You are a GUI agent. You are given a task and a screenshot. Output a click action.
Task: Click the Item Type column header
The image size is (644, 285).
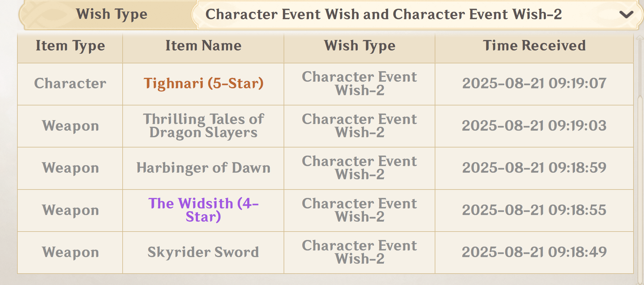[70, 46]
